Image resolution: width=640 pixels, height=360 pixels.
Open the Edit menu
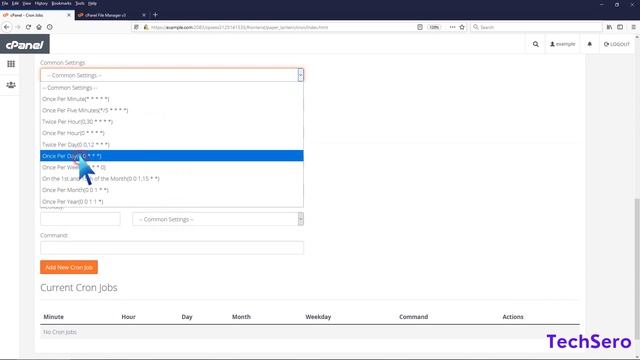tap(15, 3)
